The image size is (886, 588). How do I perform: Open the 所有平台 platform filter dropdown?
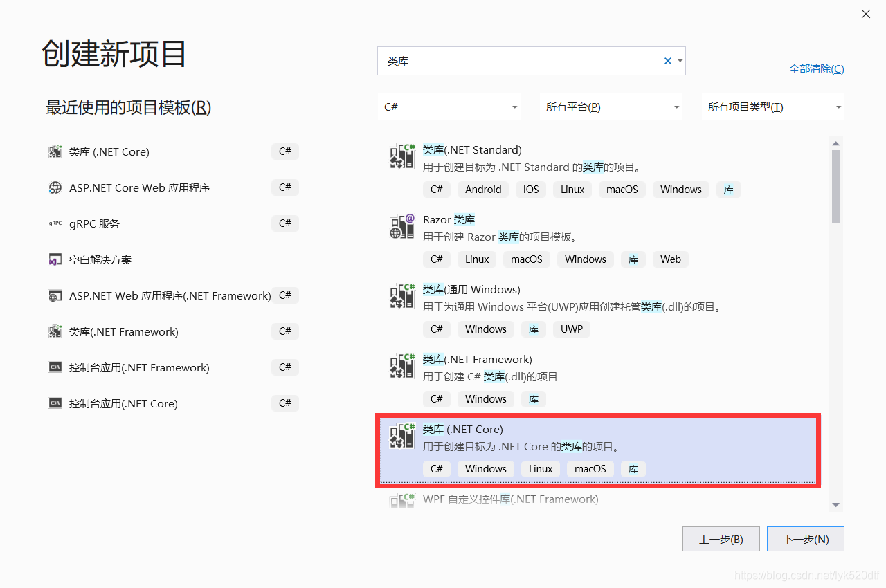[611, 107]
